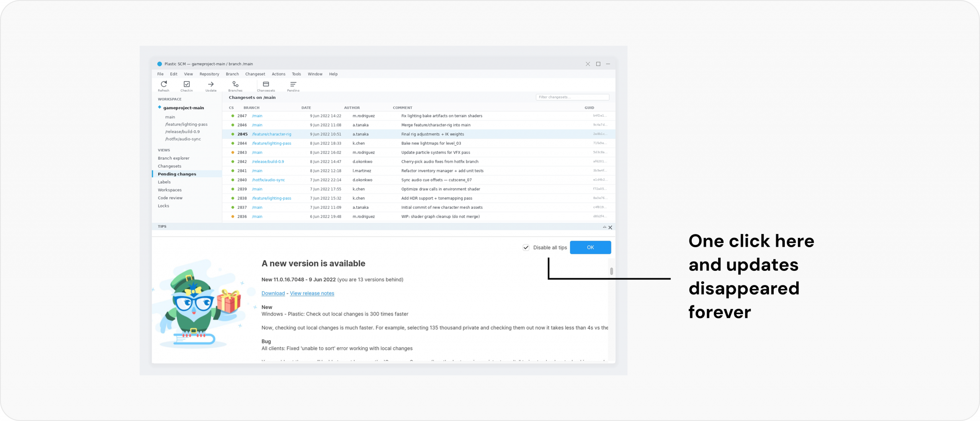This screenshot has width=980, height=421.
Task: Sort by the BRANCH column header
Action: click(252, 108)
